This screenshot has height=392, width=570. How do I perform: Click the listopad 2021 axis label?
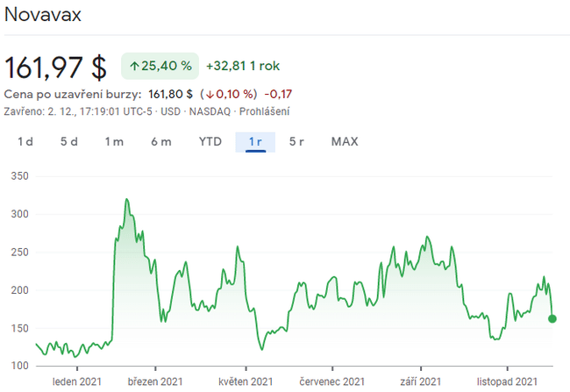(508, 381)
